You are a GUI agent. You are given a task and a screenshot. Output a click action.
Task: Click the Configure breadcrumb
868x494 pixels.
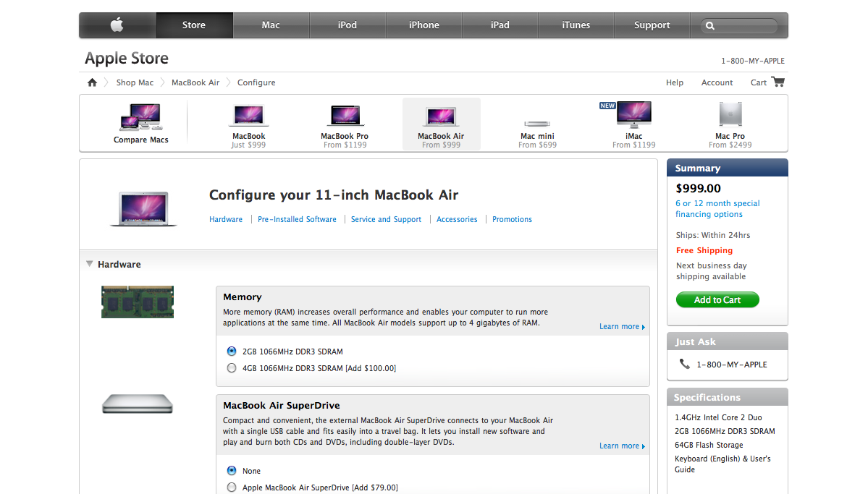(x=256, y=82)
